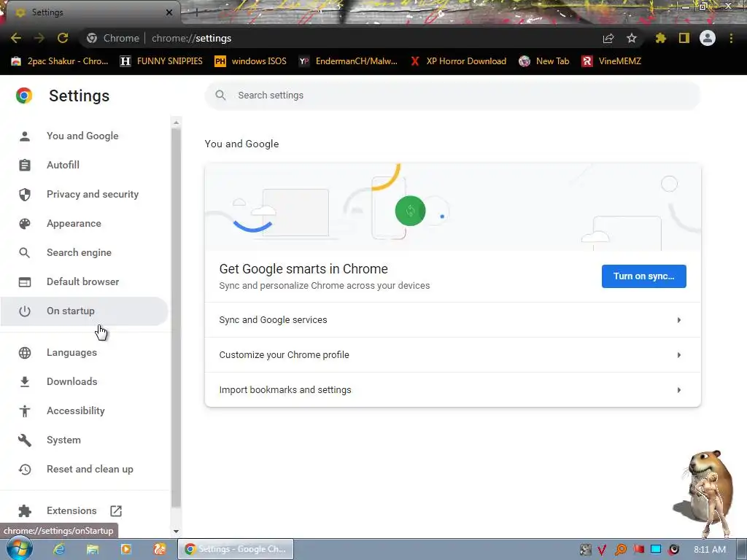
Task: Open File Explorer from taskbar
Action: pyautogui.click(x=93, y=549)
